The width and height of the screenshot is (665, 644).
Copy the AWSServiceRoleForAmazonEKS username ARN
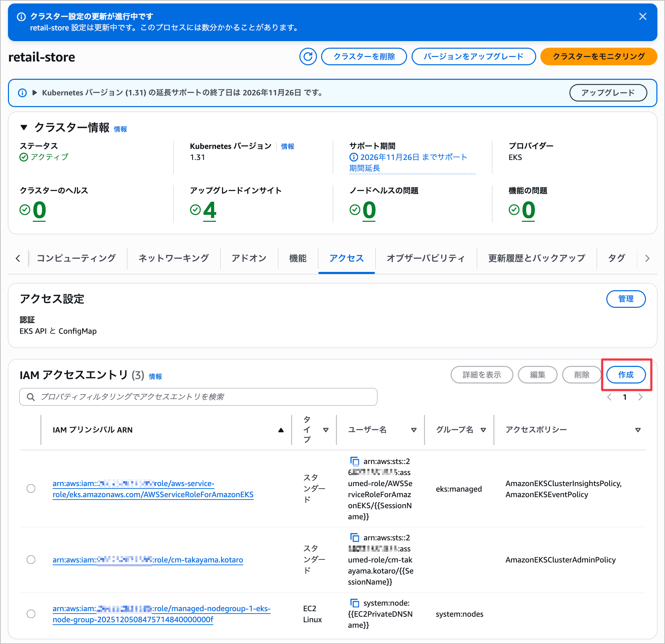(x=354, y=461)
